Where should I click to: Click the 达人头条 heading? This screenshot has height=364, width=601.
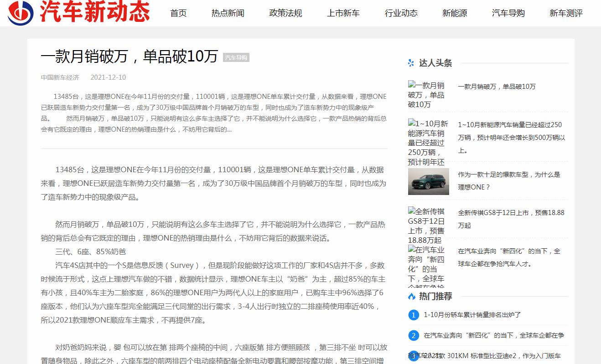(435, 63)
